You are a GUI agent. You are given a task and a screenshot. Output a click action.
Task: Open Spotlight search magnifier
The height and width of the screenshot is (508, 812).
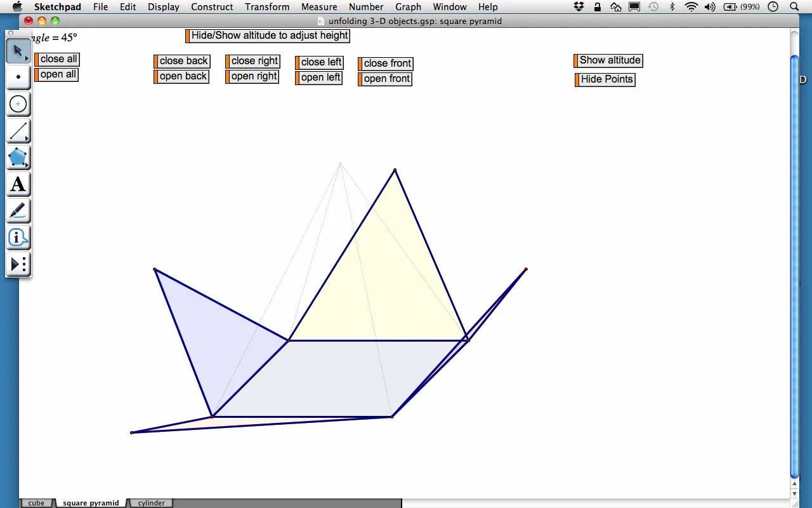794,7
